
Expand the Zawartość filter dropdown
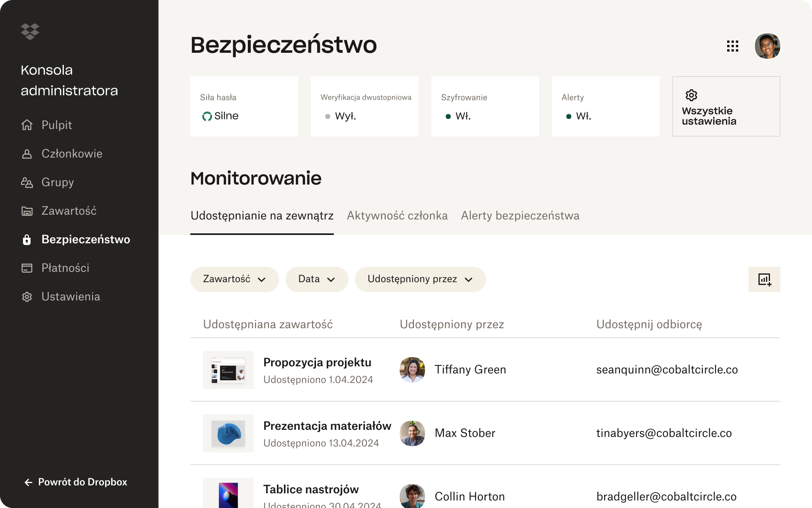click(x=235, y=279)
